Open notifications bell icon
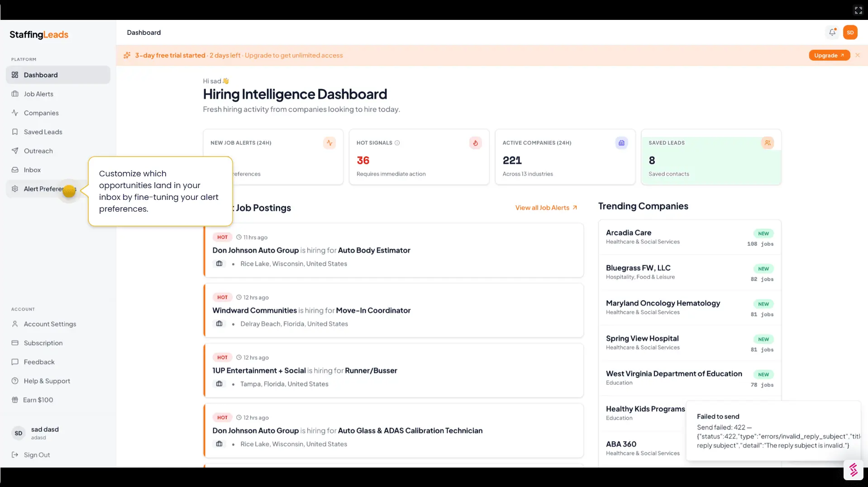868x487 pixels. (832, 32)
